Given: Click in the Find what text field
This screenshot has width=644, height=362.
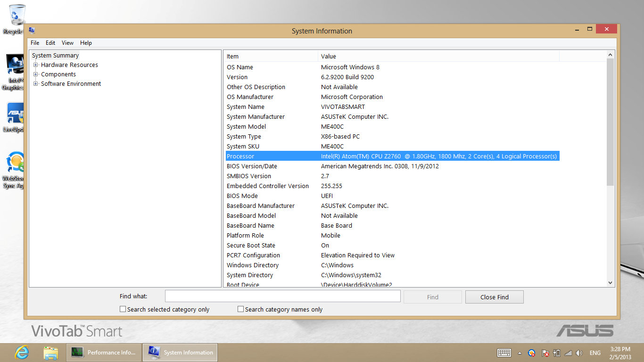Looking at the screenshot, I should click(x=283, y=296).
